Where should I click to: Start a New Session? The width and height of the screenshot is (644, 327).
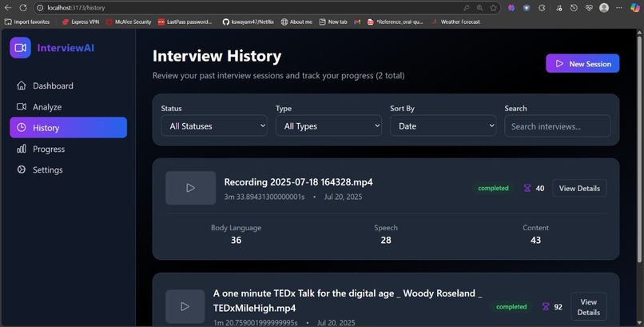pos(582,64)
